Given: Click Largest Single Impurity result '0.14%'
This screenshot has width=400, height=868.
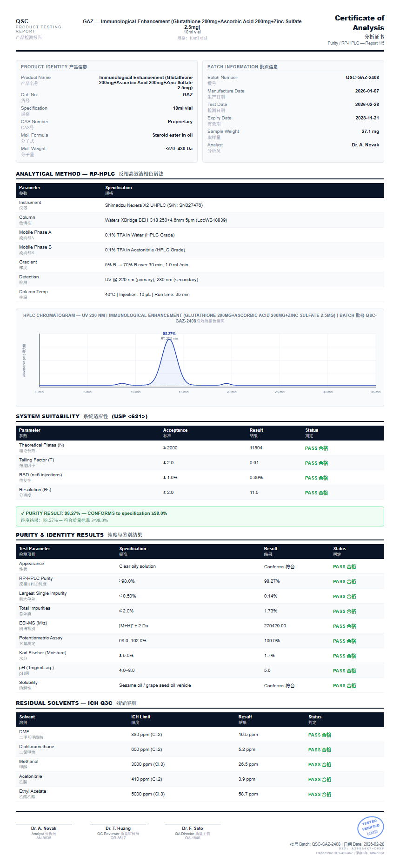Looking at the screenshot, I should coord(271,596).
